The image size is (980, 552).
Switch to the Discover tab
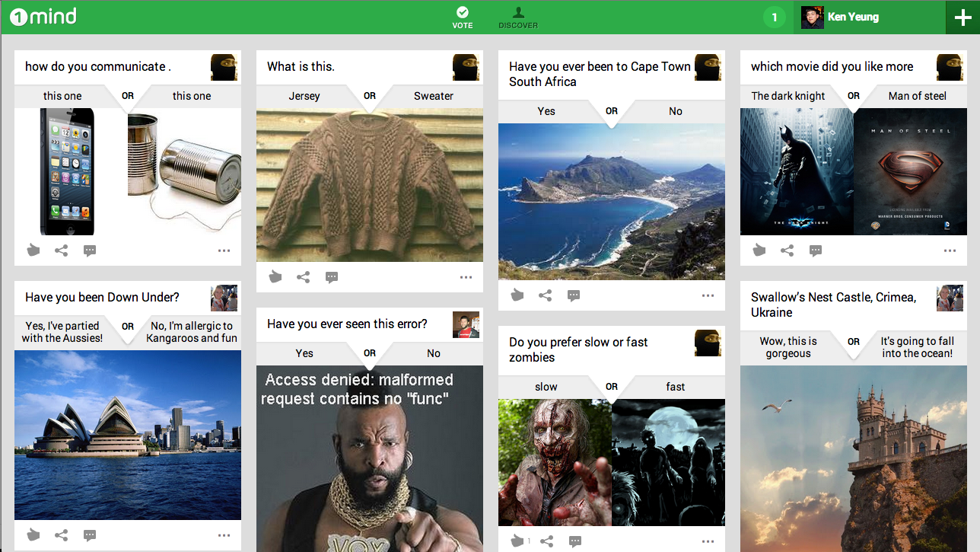point(518,17)
